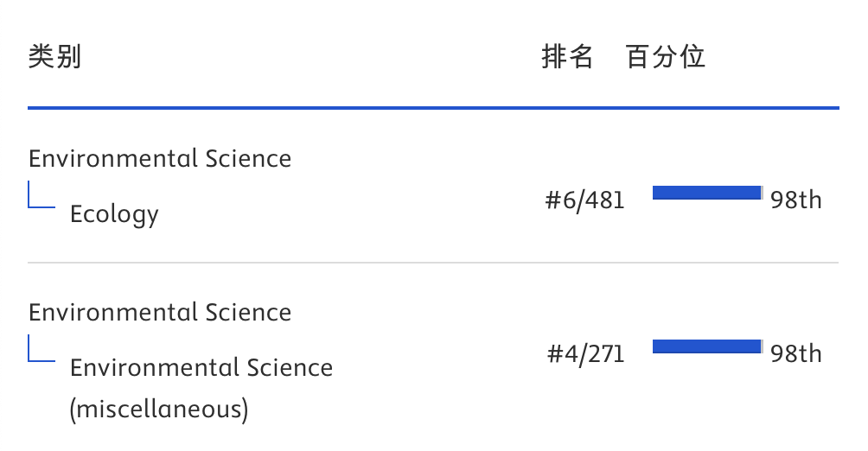Click the blue header divider line

(x=433, y=108)
